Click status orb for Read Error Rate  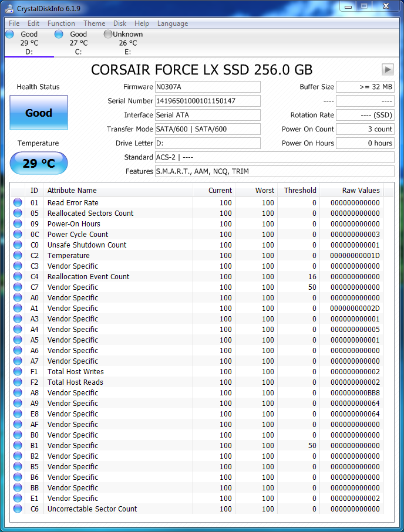18,203
